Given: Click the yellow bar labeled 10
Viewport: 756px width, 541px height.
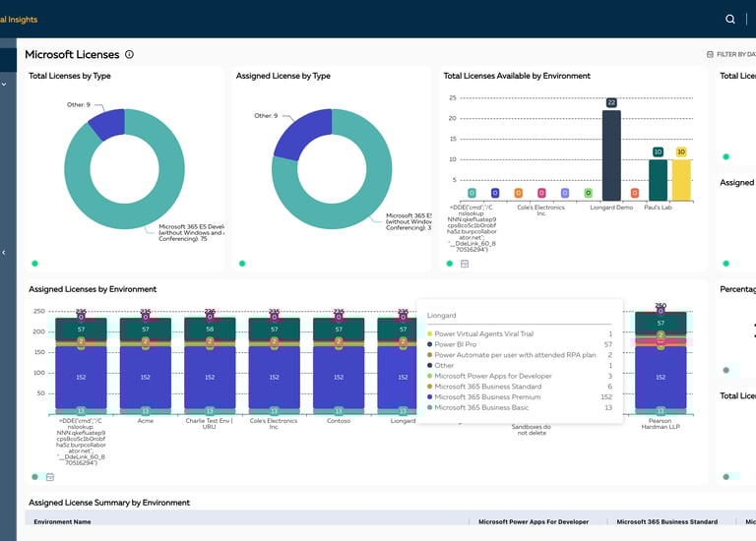Looking at the screenshot, I should click(681, 180).
